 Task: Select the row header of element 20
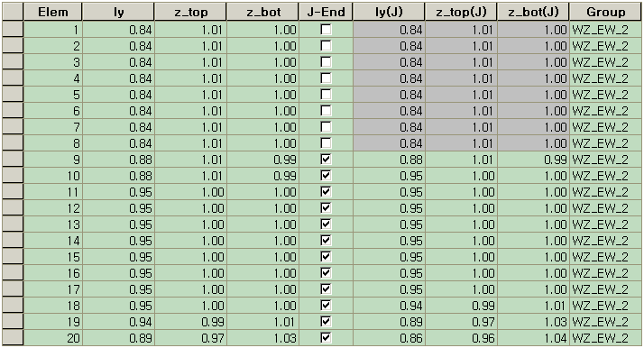pos(13,338)
